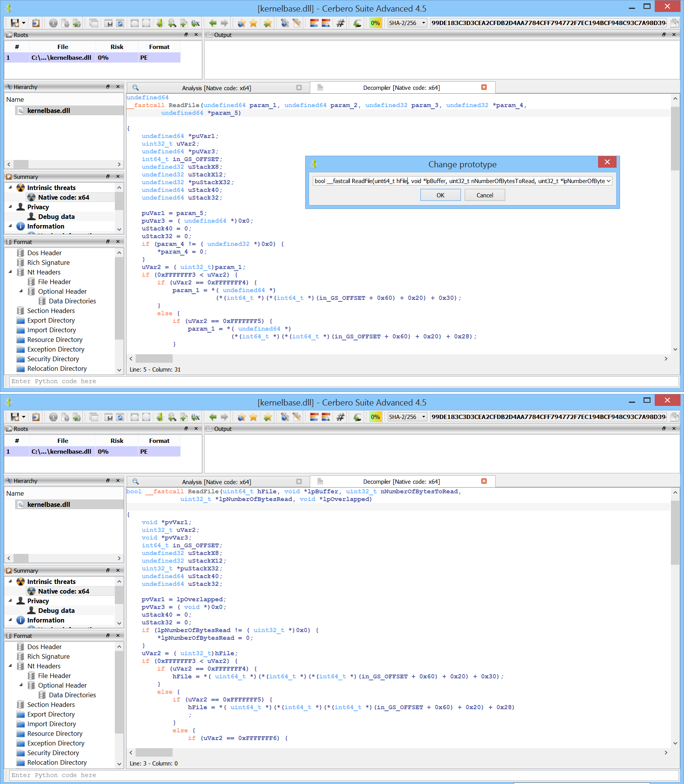Open SHA-2/256 hash dropdown in top window
This screenshot has height=784, width=684.
[x=407, y=23]
